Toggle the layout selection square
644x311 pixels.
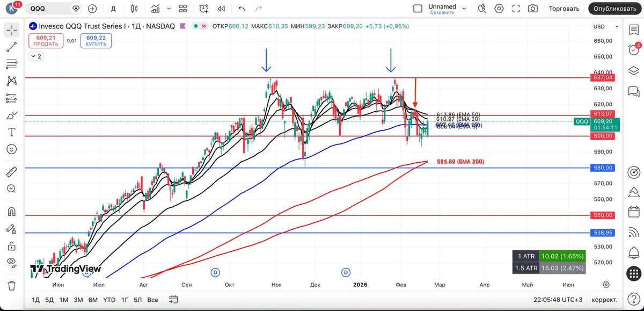coord(418,9)
